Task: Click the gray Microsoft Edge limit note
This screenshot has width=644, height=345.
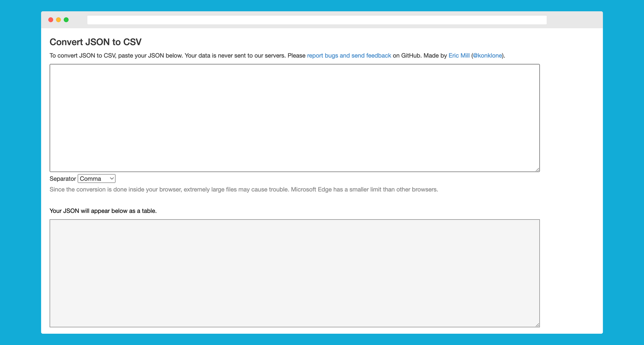Action: (x=243, y=190)
